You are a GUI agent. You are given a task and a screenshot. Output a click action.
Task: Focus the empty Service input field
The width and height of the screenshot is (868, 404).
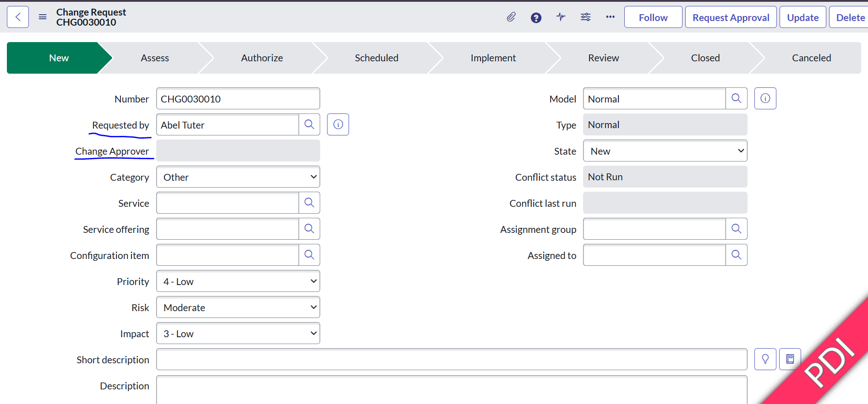(228, 203)
